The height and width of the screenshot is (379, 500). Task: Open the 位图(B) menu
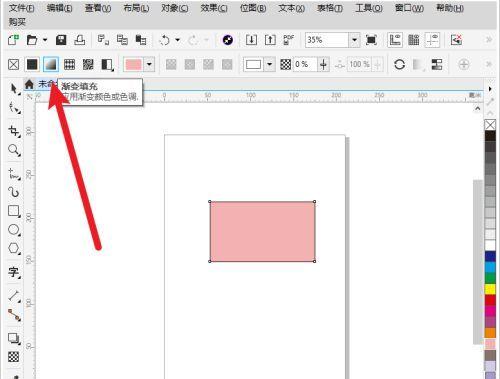[x=253, y=8]
